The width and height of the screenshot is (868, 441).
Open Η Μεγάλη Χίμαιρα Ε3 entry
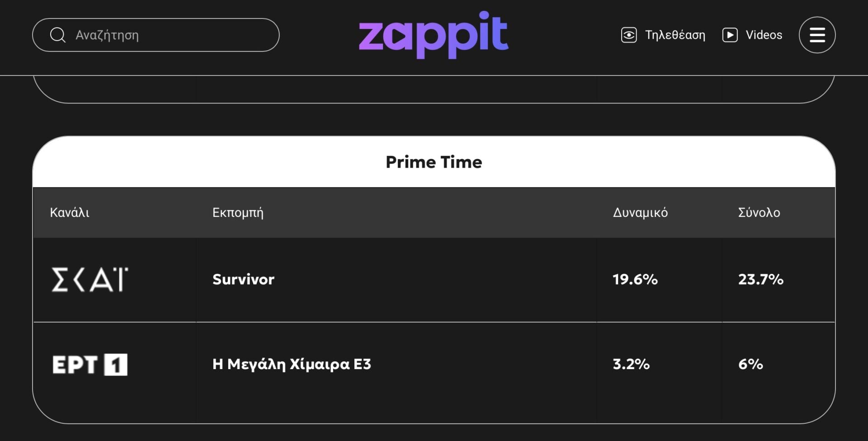[x=292, y=364]
